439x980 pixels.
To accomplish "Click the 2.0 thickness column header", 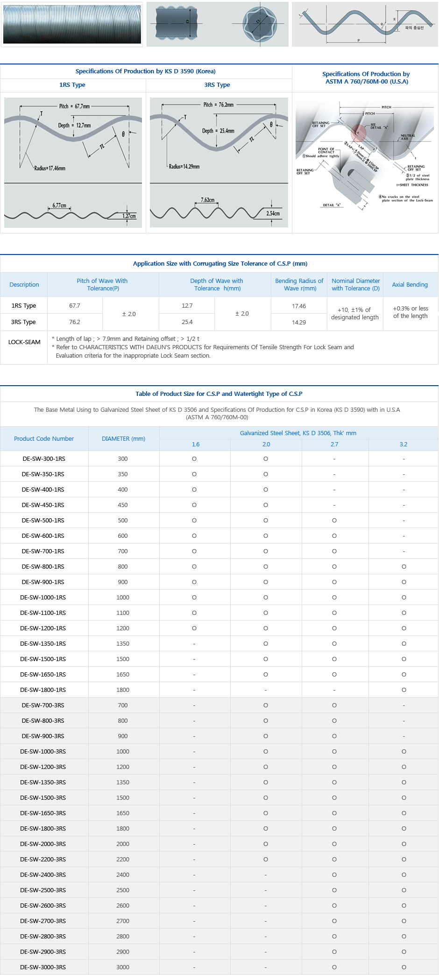I will point(266,444).
